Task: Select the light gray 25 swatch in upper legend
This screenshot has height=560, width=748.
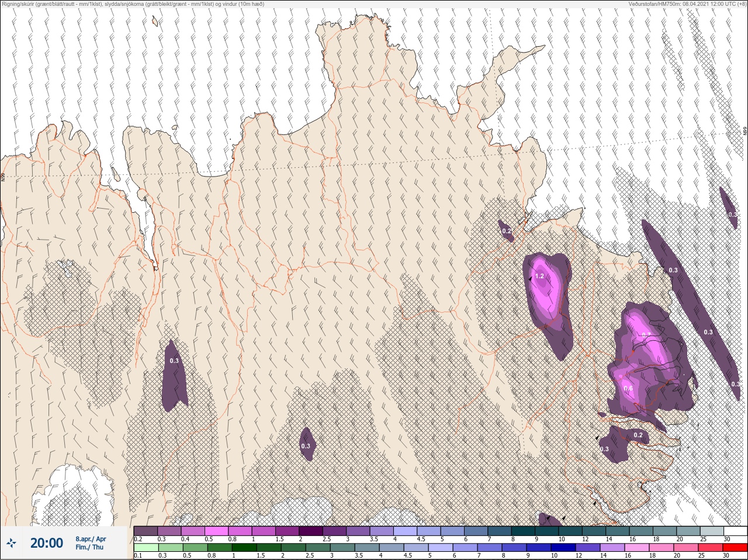Action: (712, 531)
